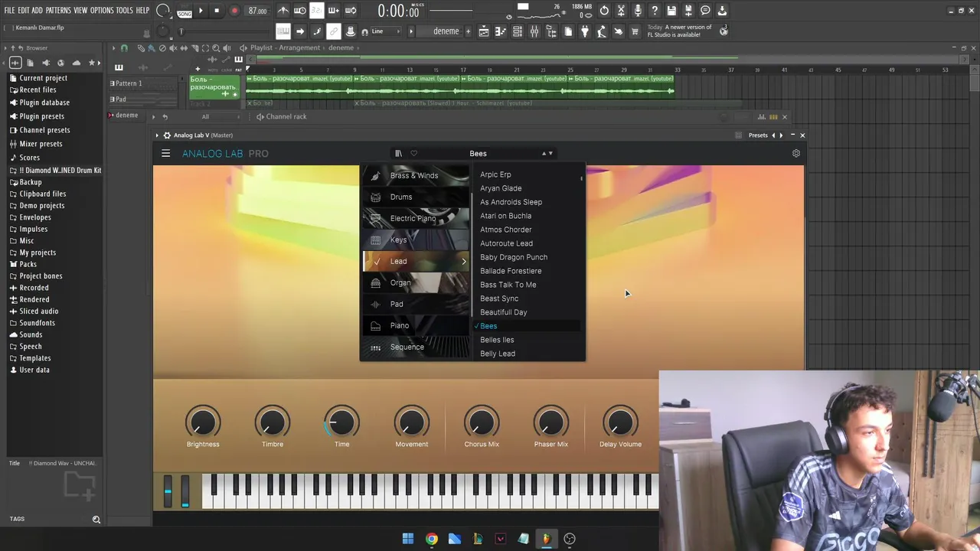Viewport: 980px width, 551px height.
Task: Enable the 3-2-1 countdown before recording
Action: (316, 11)
